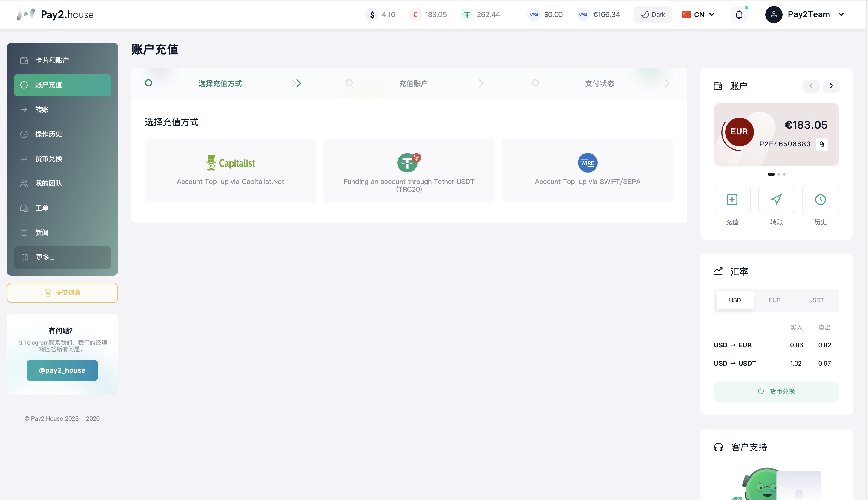Click the dollar balance 4.16 icon
The height and width of the screenshot is (500, 868).
tap(372, 14)
